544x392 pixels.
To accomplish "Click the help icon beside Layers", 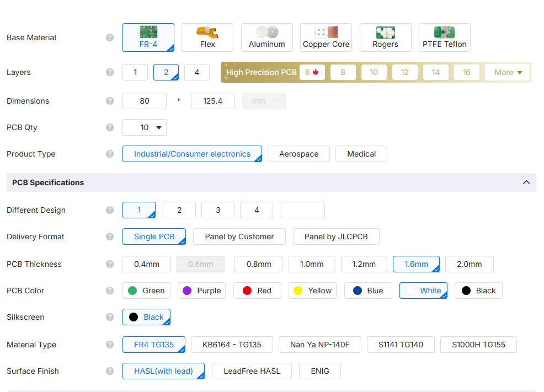I will click(x=110, y=72).
